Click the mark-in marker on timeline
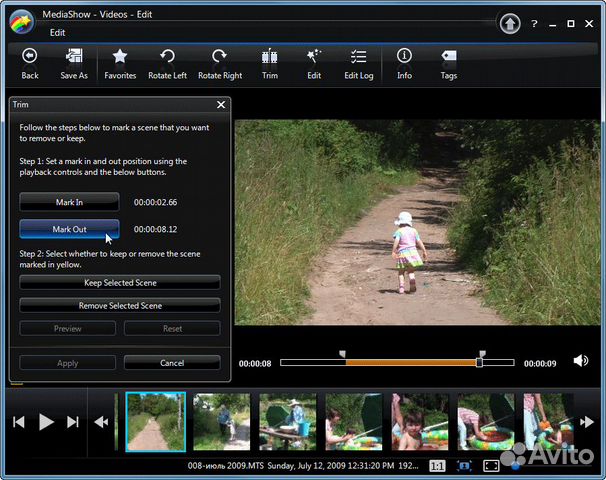 (342, 354)
